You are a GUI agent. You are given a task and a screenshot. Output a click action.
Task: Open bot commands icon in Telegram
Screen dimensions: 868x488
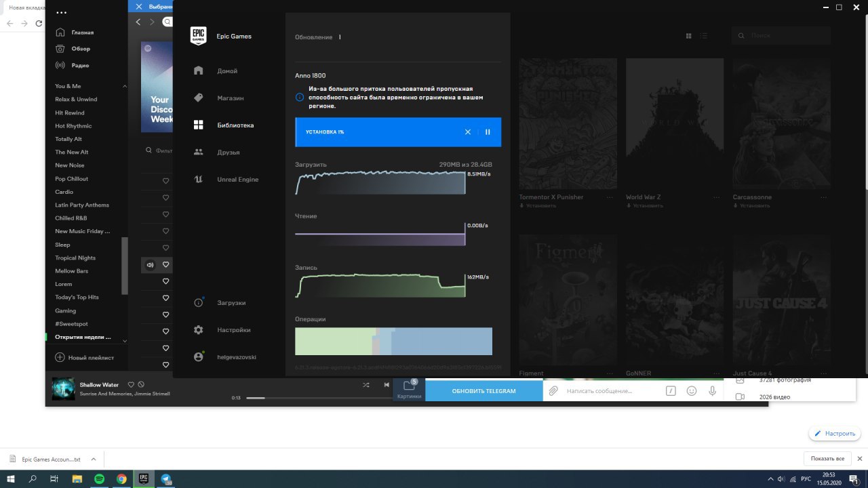[x=671, y=391]
